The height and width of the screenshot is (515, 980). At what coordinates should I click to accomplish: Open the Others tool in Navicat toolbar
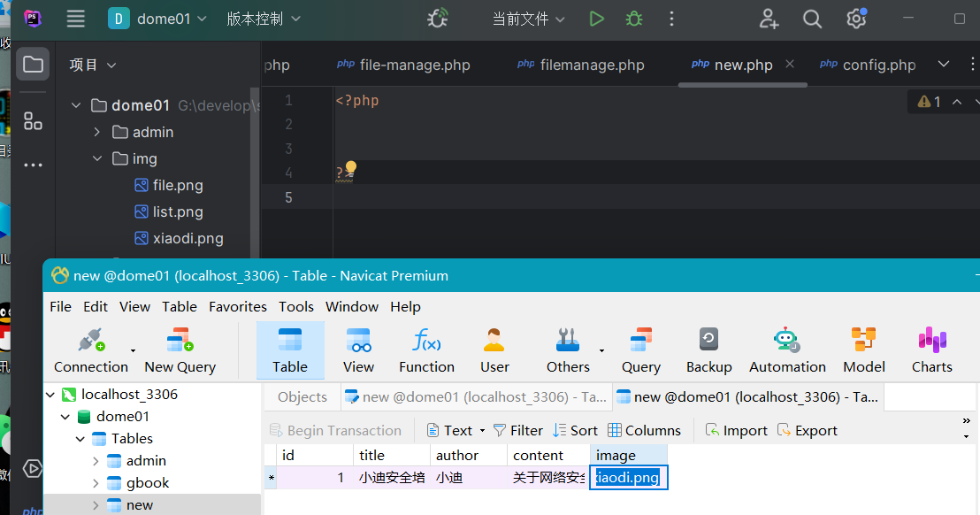(567, 350)
